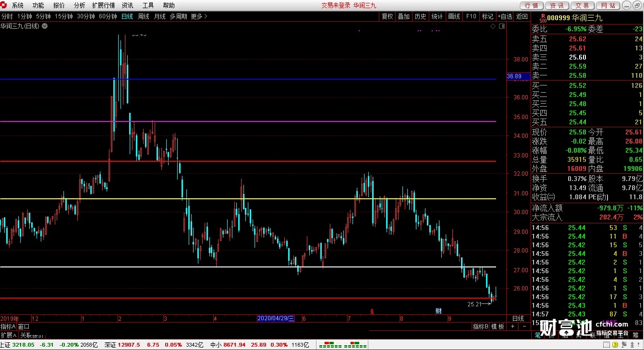Expand the 扩展∧ panel
The image size is (644, 350).
point(9,335)
